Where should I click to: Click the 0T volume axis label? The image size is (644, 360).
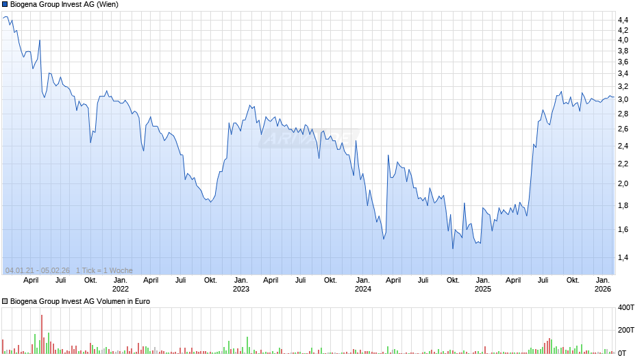click(622, 353)
